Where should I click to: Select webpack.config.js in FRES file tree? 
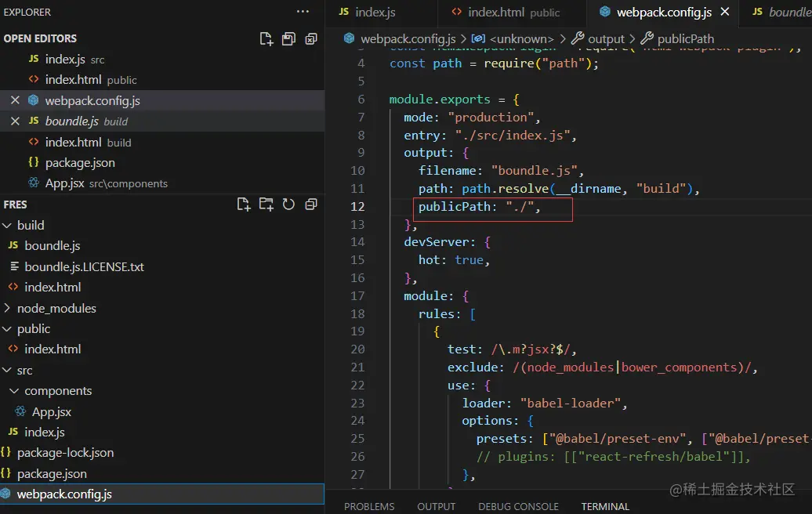162,494
